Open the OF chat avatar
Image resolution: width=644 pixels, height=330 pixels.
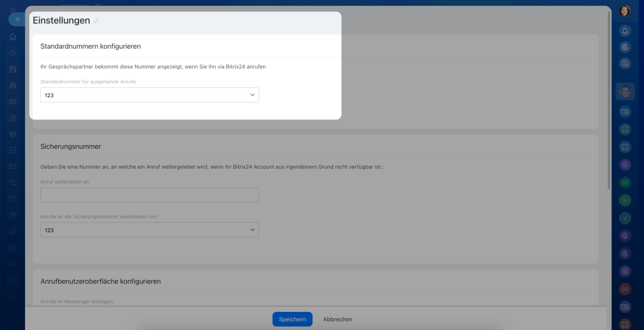pyautogui.click(x=625, y=182)
